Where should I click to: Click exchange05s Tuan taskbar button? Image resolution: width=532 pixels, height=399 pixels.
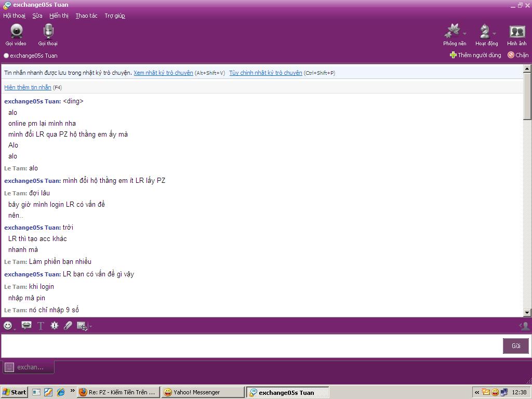pos(287,393)
